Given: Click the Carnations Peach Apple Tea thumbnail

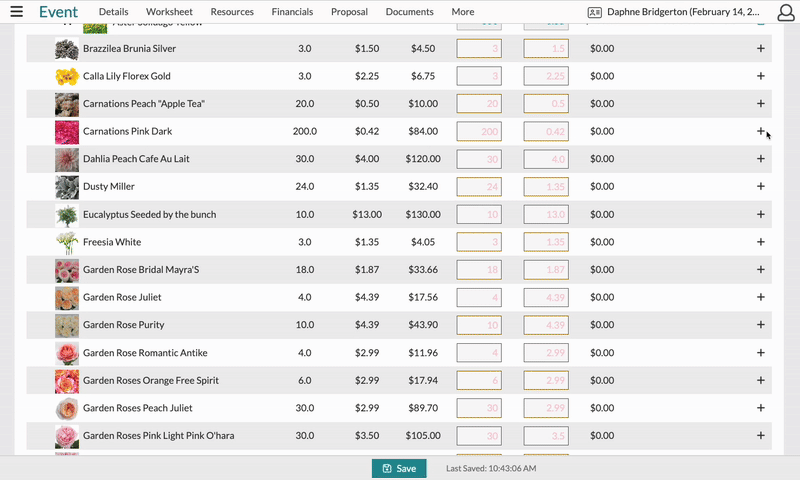Looking at the screenshot, I should (x=67, y=104).
